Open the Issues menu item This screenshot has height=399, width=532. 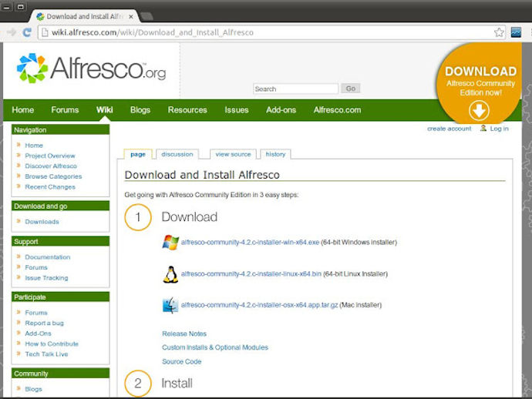(237, 110)
